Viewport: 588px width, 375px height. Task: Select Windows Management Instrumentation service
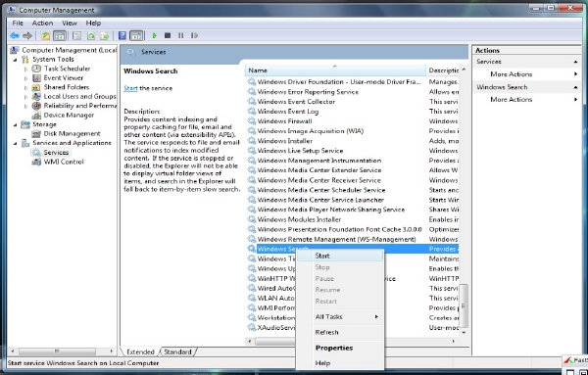[353, 161]
